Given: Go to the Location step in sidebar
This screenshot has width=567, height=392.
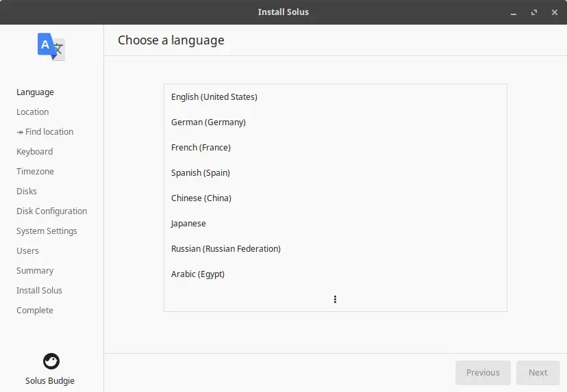Looking at the screenshot, I should point(33,112).
